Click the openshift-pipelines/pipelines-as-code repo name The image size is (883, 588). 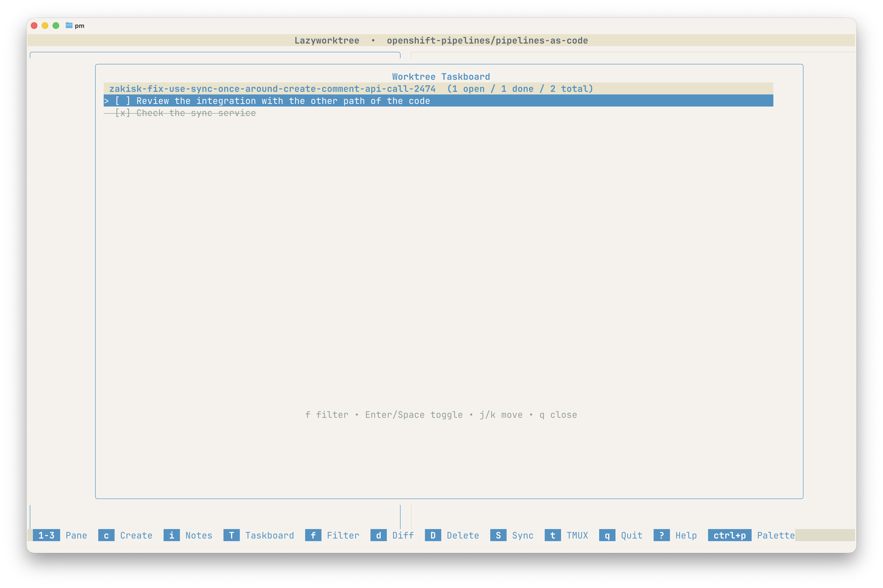click(487, 40)
